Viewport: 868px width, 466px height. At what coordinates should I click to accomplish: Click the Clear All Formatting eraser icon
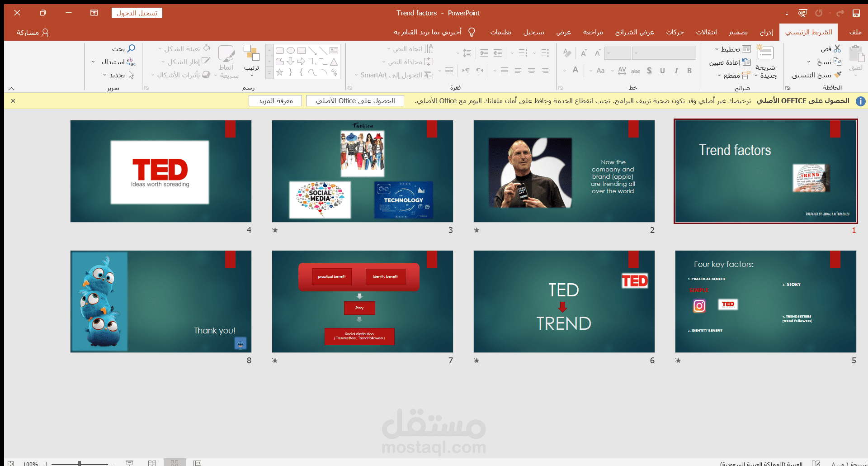(x=567, y=53)
